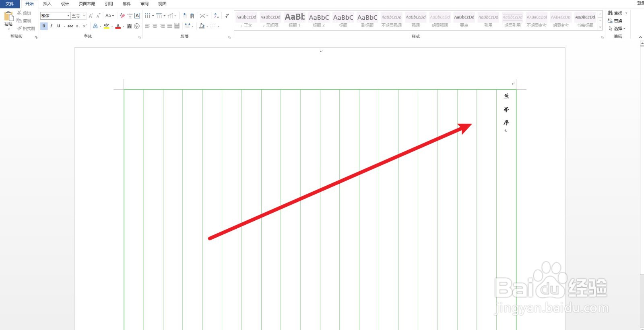Open the File (文件) tab
This screenshot has height=330, width=644.
click(10, 4)
